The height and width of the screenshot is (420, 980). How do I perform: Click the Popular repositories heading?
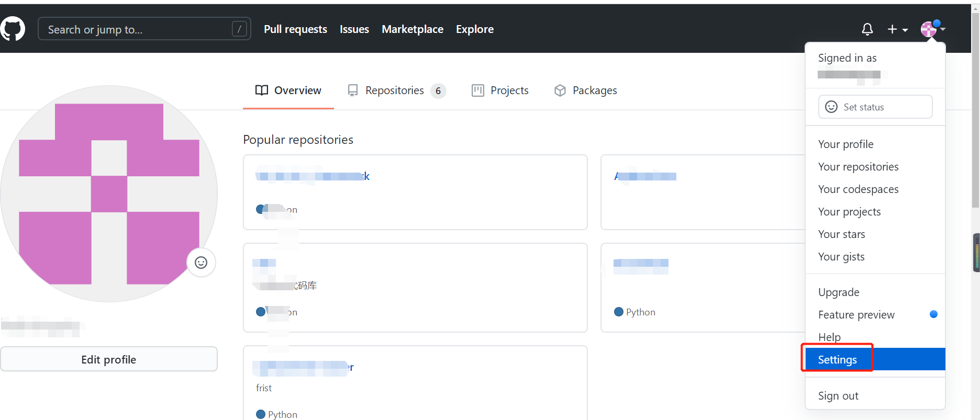[298, 140]
